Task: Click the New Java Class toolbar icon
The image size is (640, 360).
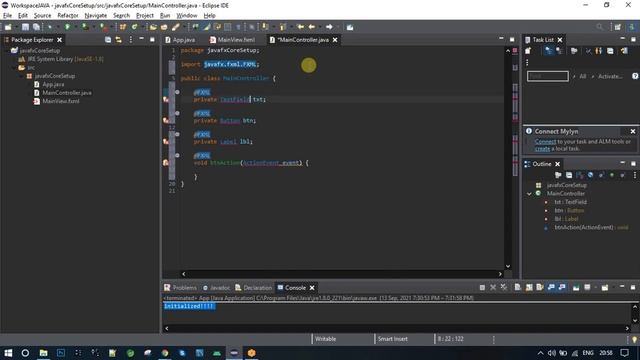Action: pyautogui.click(x=134, y=27)
